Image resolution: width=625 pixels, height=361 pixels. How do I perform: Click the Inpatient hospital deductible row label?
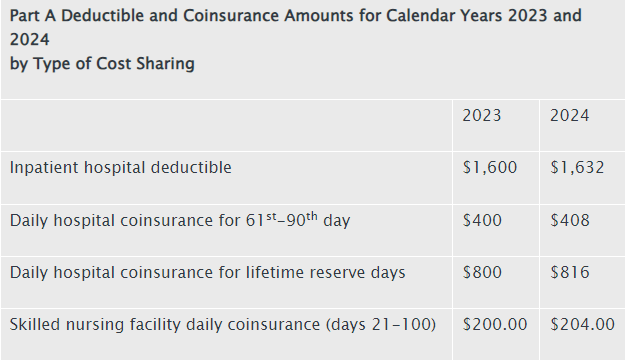pos(120,167)
